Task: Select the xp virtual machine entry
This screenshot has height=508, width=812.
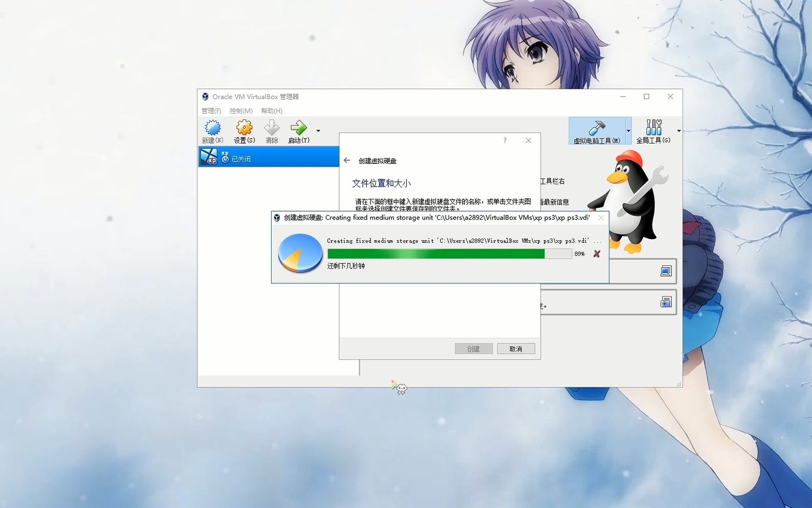Action: (x=269, y=156)
